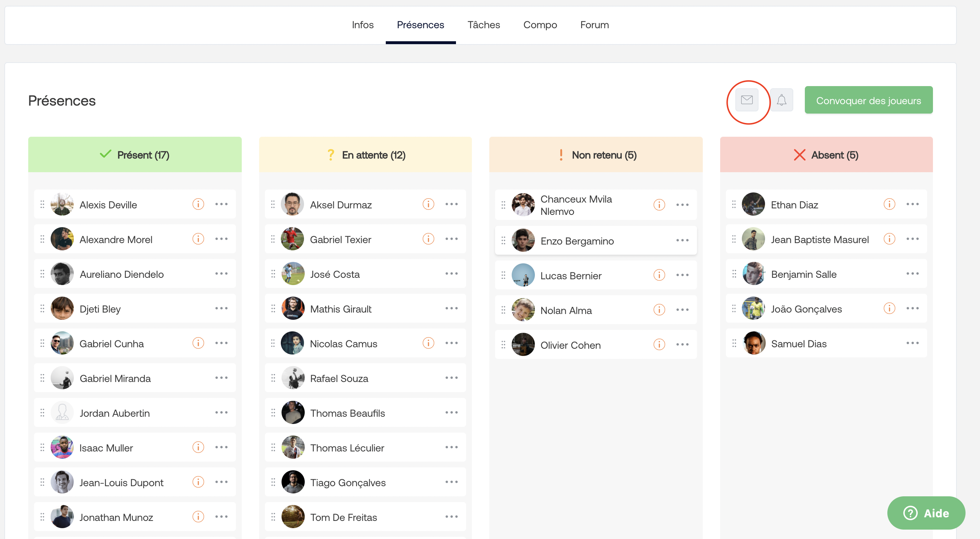
Task: Open options menu for Benjamin Salle
Action: tap(913, 273)
